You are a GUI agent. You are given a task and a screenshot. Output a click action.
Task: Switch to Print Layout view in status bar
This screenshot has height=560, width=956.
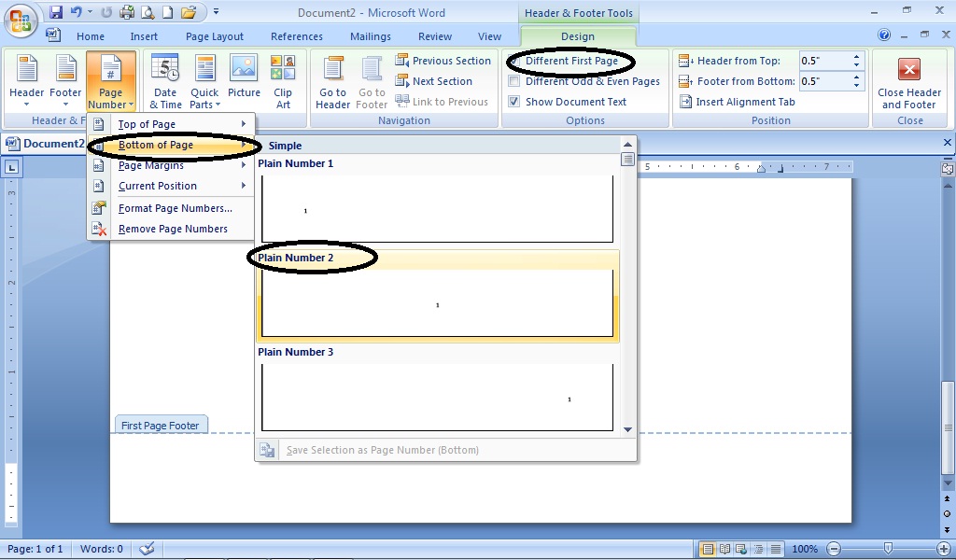click(x=708, y=549)
